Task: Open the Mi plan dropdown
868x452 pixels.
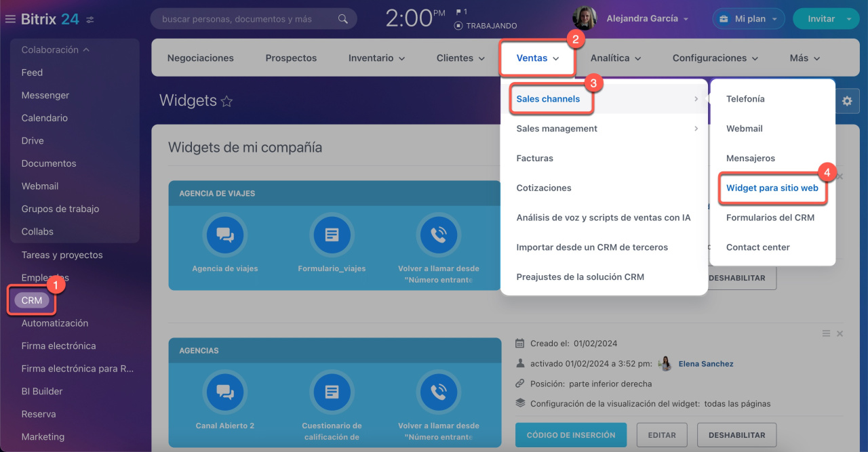Action: (749, 19)
